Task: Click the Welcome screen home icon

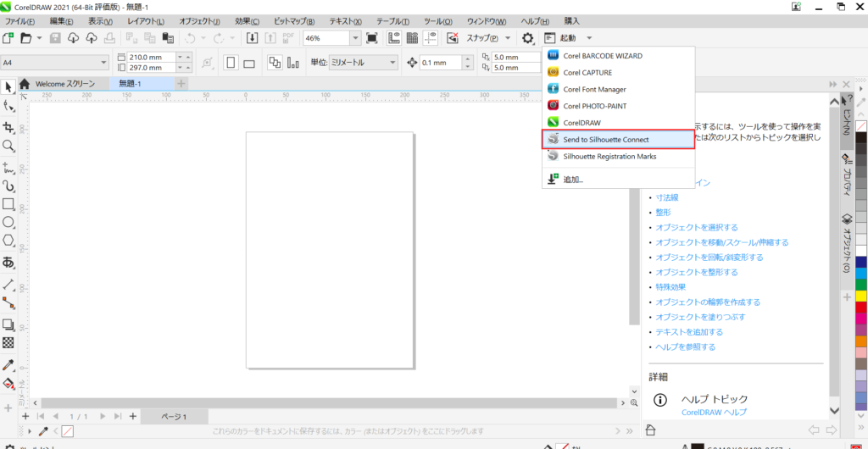Action: point(25,84)
